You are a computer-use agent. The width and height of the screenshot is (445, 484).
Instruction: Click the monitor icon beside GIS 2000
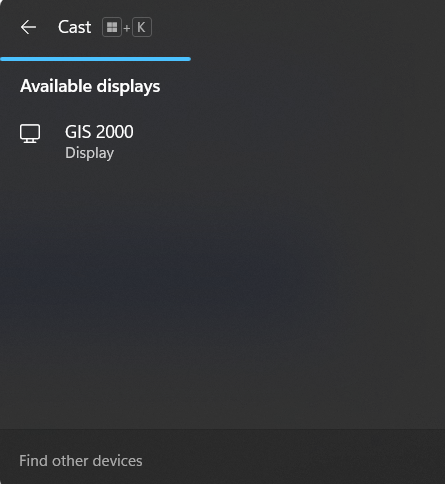tap(30, 134)
